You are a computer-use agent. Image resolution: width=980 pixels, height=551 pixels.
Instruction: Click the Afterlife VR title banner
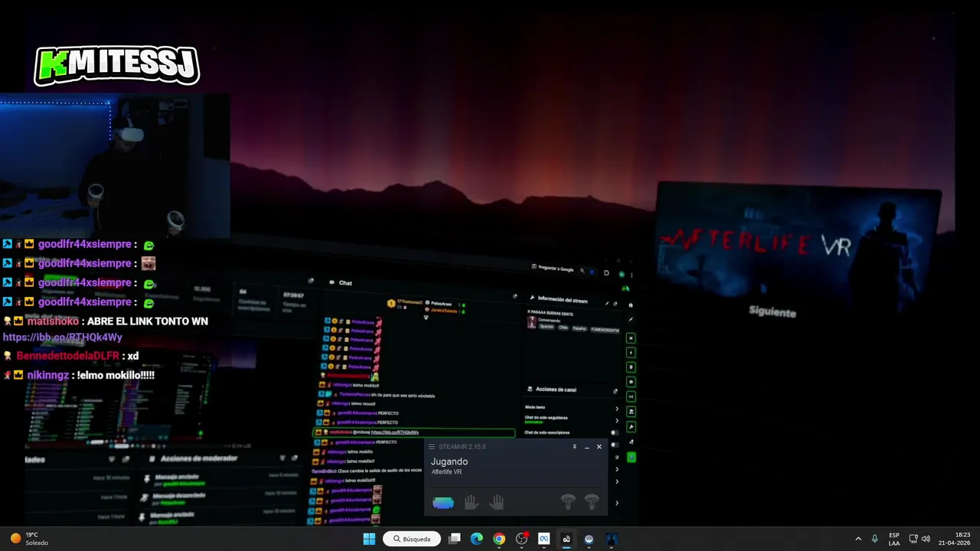(x=756, y=243)
